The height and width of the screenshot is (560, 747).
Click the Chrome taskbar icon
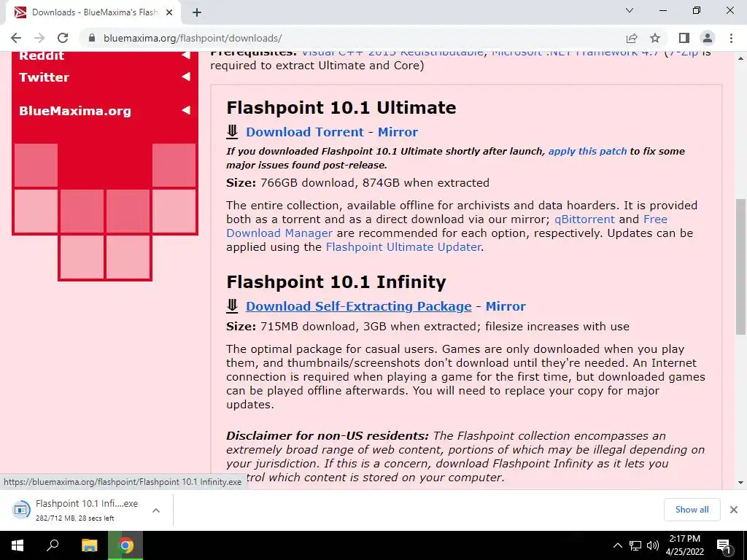point(125,545)
